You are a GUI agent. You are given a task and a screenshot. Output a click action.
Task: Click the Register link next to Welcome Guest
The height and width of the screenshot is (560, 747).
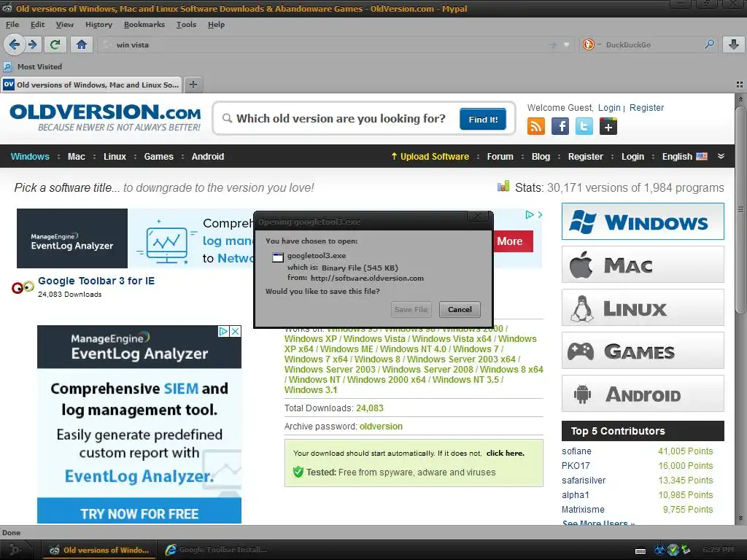click(646, 108)
